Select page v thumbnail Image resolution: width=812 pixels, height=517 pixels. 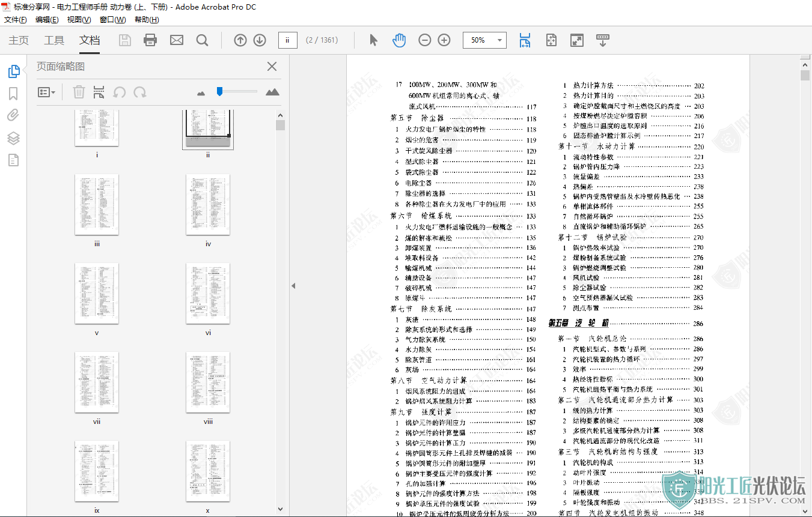tap(97, 294)
